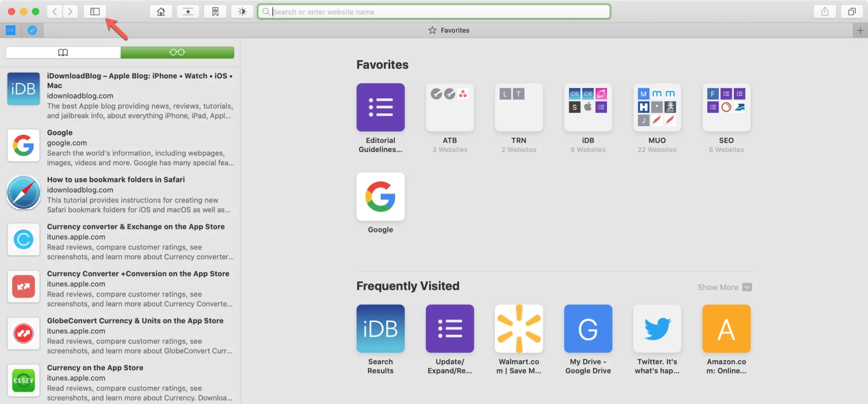
Task: Open the iDB favorites folder
Action: pyautogui.click(x=588, y=107)
